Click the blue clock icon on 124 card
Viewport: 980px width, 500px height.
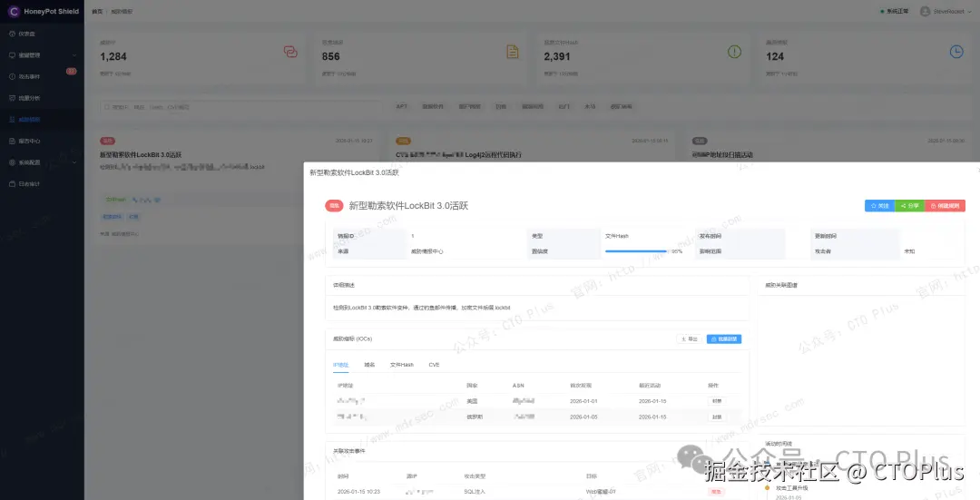click(956, 52)
